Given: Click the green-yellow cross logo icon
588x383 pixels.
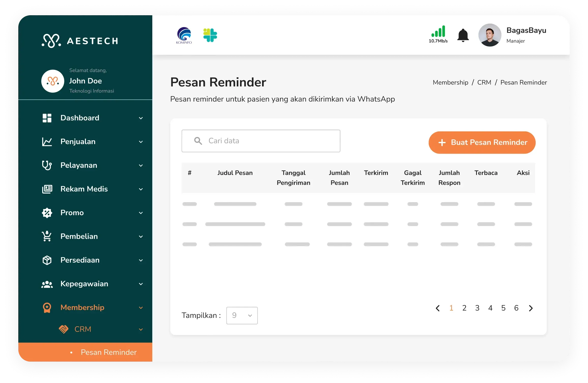Looking at the screenshot, I should [210, 35].
